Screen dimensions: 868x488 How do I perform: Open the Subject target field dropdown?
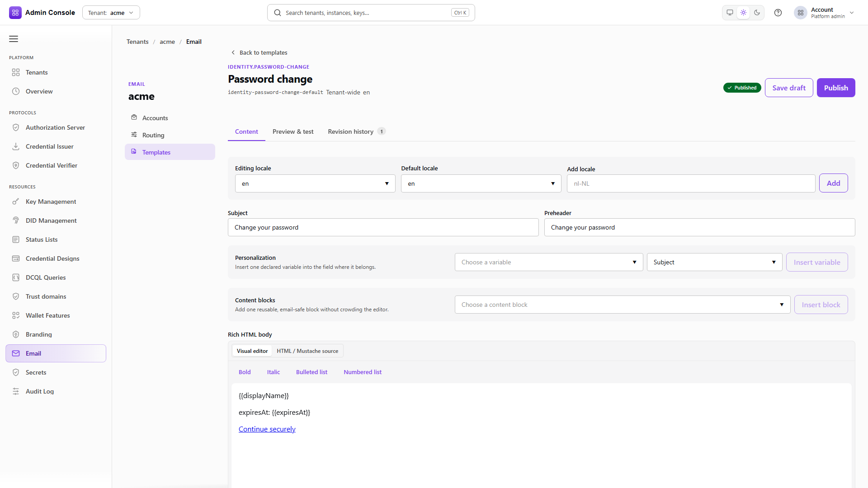(x=714, y=262)
